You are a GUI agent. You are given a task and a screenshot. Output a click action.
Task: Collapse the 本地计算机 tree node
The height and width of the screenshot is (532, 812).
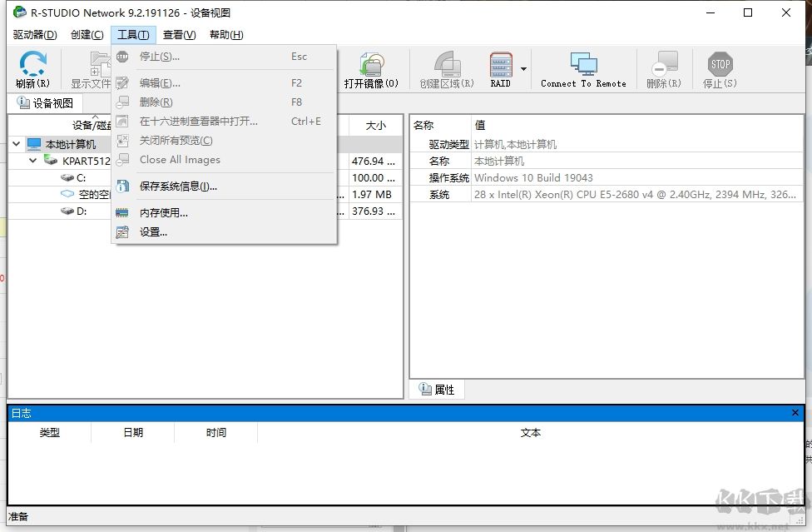tap(17, 144)
